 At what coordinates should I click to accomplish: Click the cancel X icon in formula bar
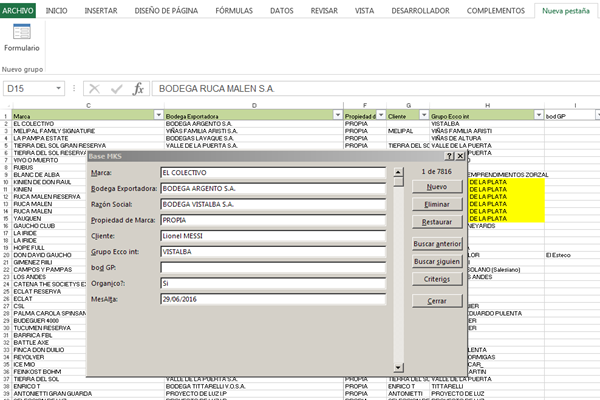(x=95, y=88)
